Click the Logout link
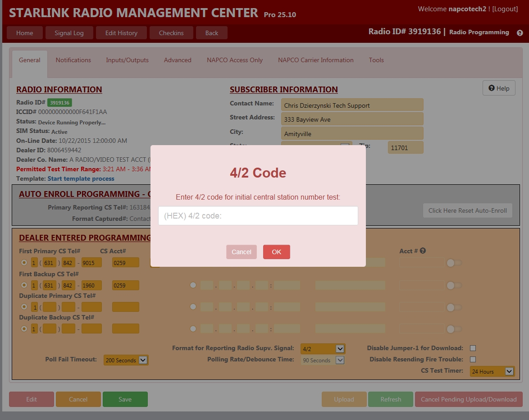The height and width of the screenshot is (420, 529). pyautogui.click(x=505, y=9)
